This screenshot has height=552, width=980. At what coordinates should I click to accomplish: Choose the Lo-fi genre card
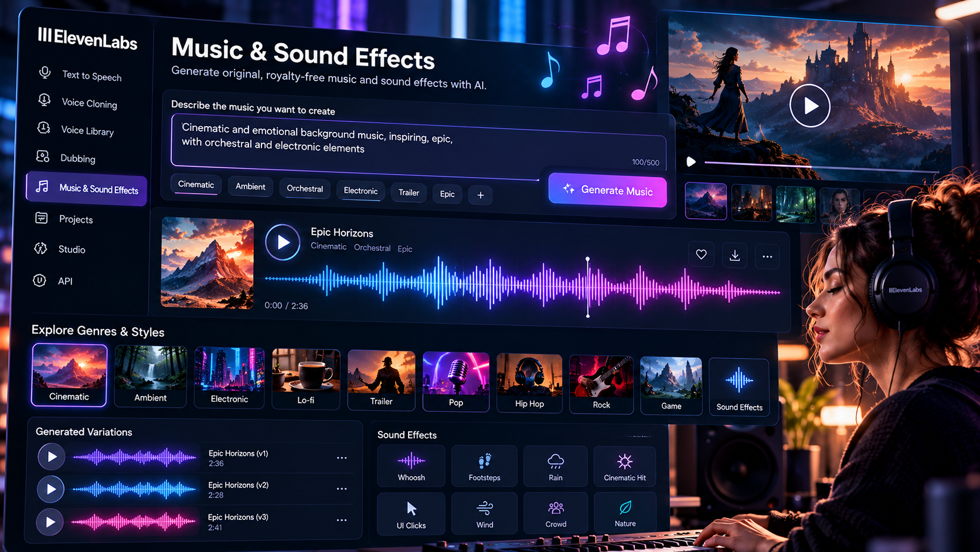coord(305,380)
